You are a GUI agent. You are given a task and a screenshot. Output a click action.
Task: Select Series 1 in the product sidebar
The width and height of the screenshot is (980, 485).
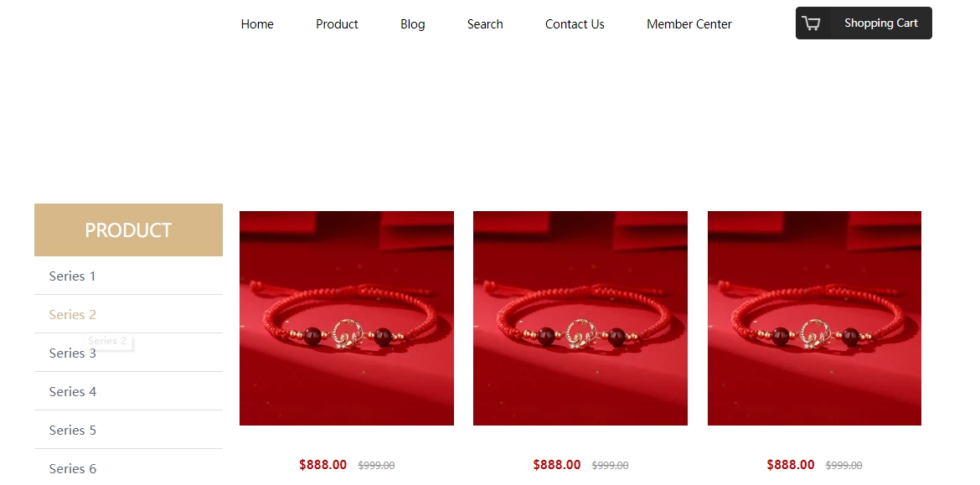(128, 276)
